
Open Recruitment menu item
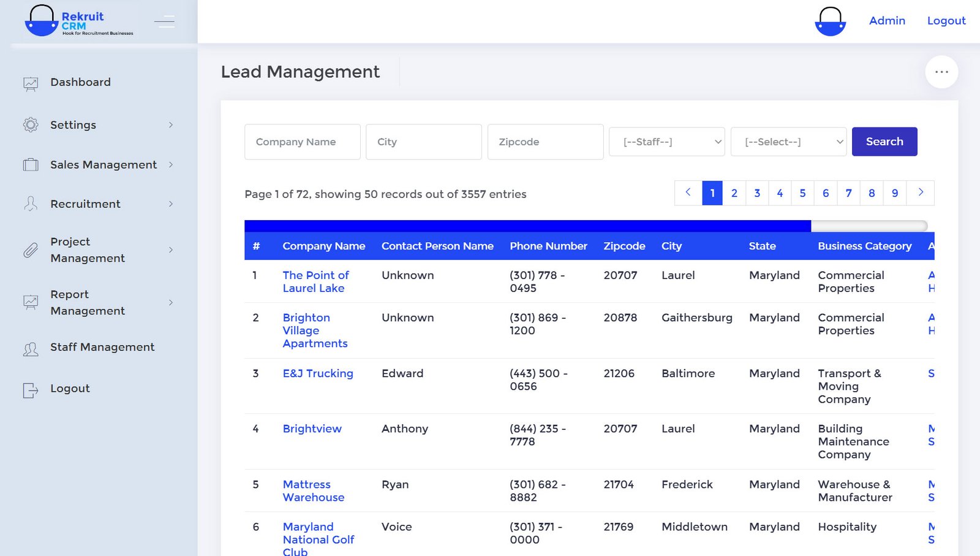[x=85, y=204]
